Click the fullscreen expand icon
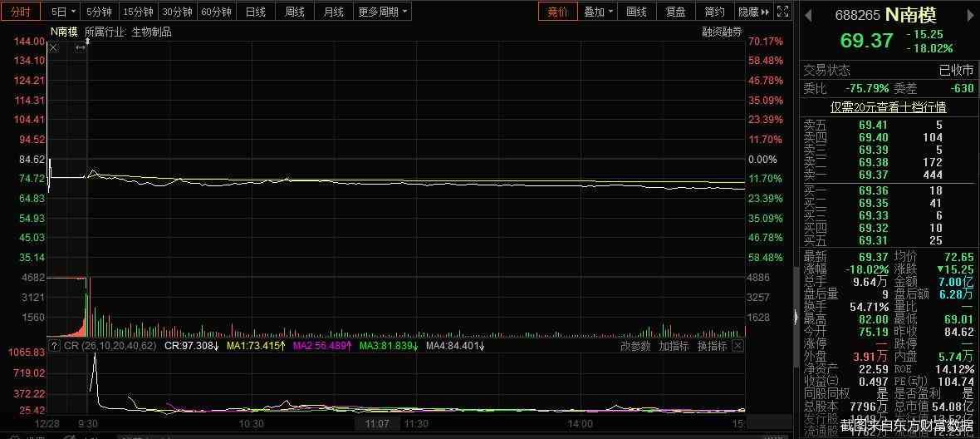980x439 pixels. pos(782,12)
